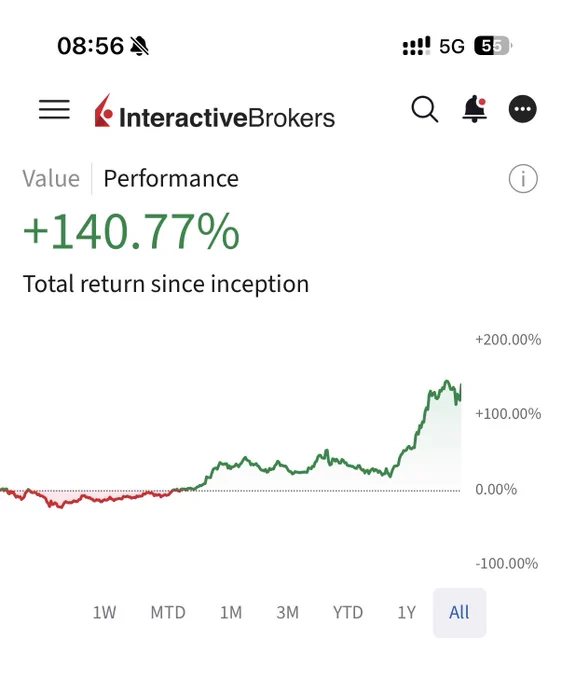Select the Performance view
562x680 pixels.
(171, 179)
